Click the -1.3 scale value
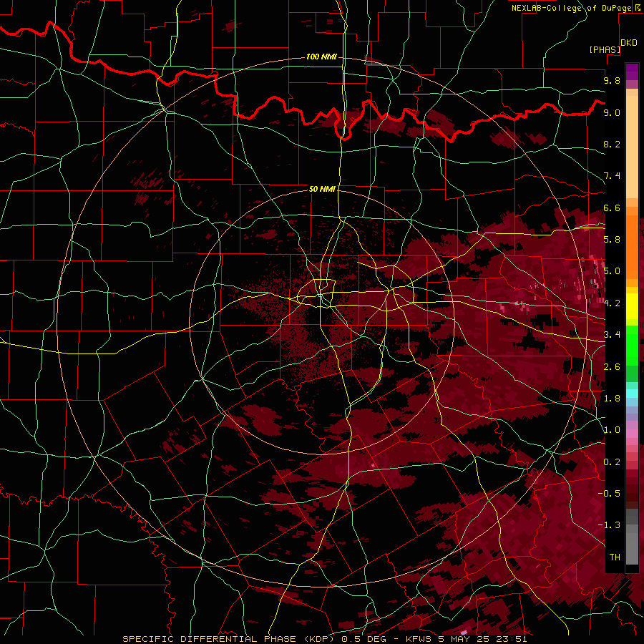This screenshot has height=644, width=644. tap(609, 525)
